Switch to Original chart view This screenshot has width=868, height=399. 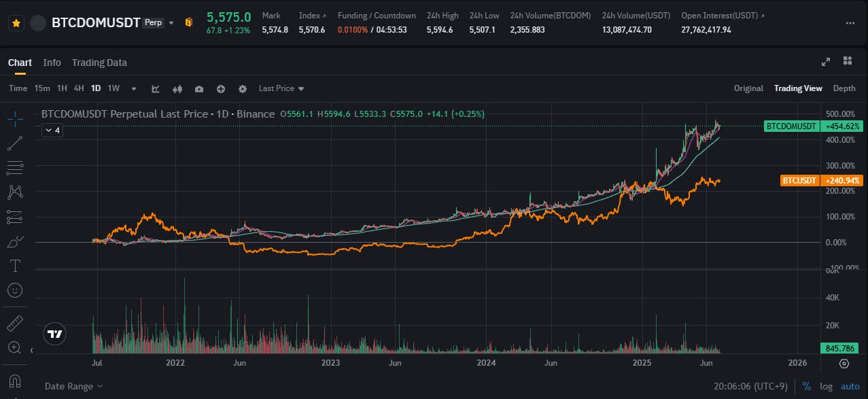point(748,88)
